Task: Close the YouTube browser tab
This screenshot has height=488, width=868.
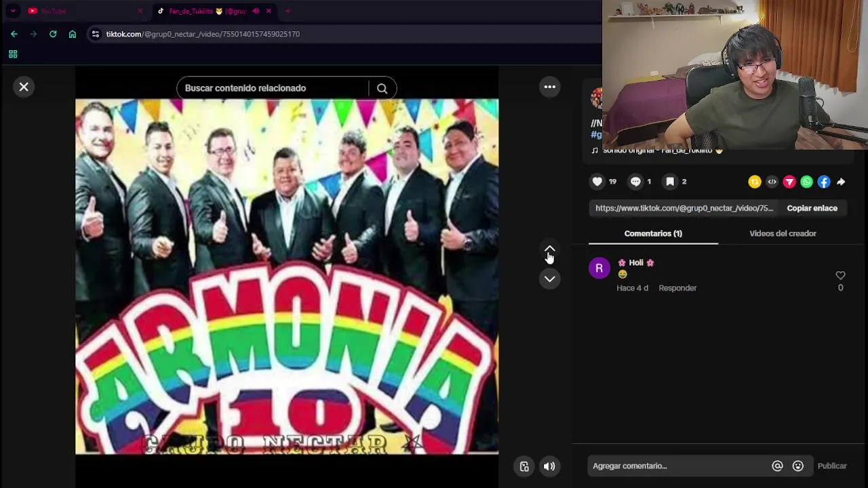Action: click(x=140, y=11)
